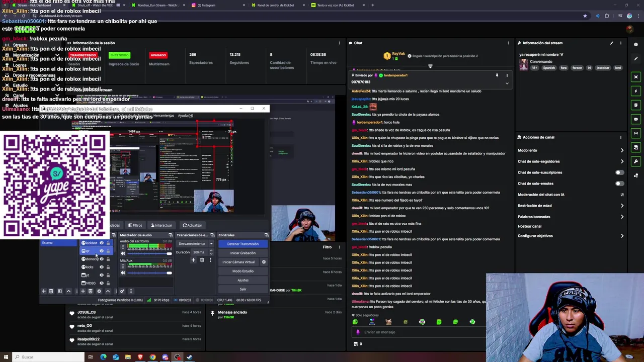The width and height of the screenshot is (644, 362).
Task: Click the info icon in Kick right sidebar
Action: coord(636,45)
